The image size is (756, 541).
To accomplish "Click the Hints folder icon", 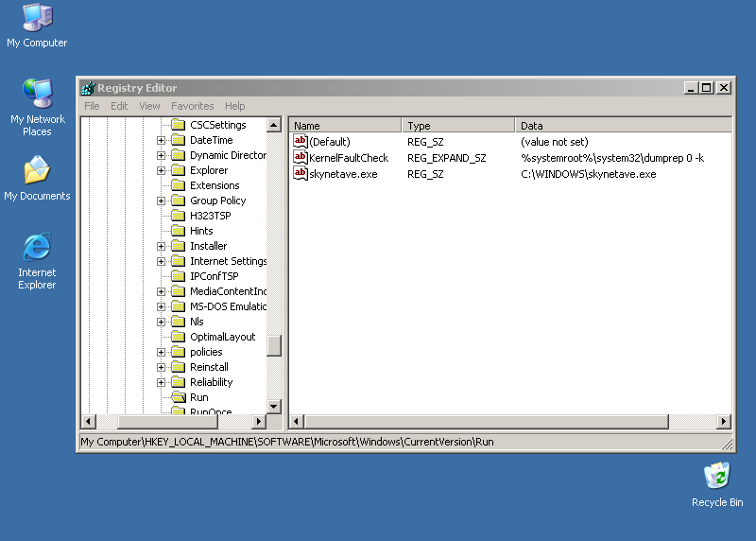I will (x=179, y=231).
